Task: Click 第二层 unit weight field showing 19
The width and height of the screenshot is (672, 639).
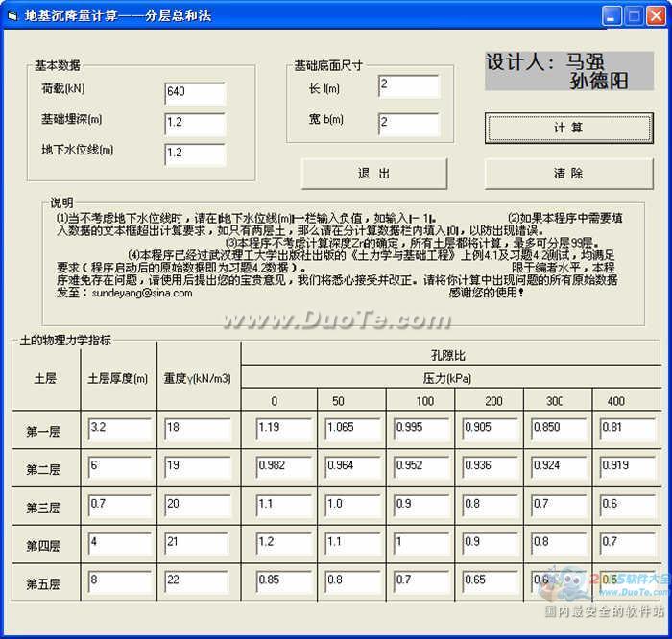Action: 198,467
